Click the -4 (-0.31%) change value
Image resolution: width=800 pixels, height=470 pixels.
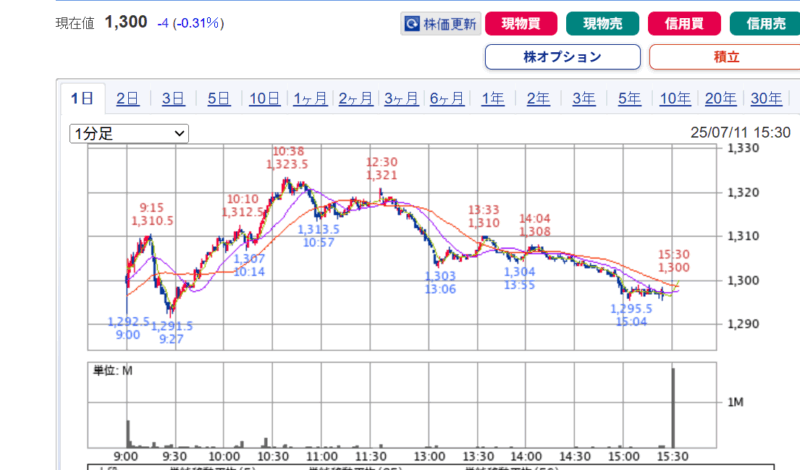pyautogui.click(x=190, y=23)
